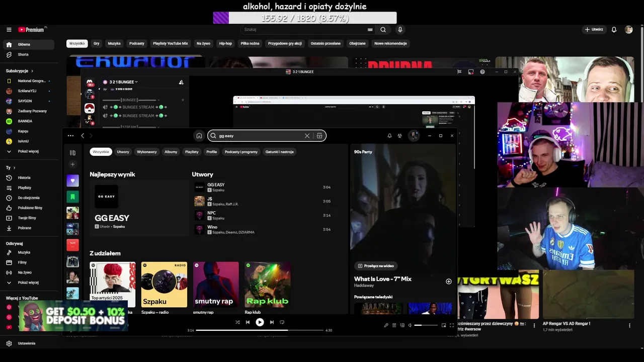Go to previous Spotify track
Image resolution: width=644 pixels, height=362 pixels.
(248, 322)
